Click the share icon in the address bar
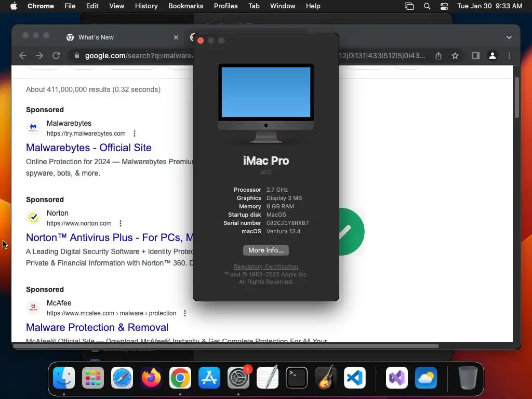The image size is (532, 399). pyautogui.click(x=438, y=56)
